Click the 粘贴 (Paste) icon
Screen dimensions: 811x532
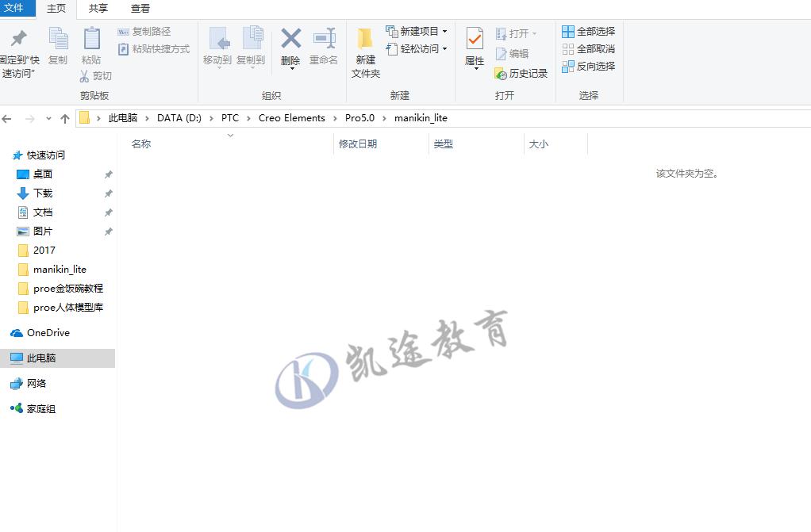click(x=91, y=46)
